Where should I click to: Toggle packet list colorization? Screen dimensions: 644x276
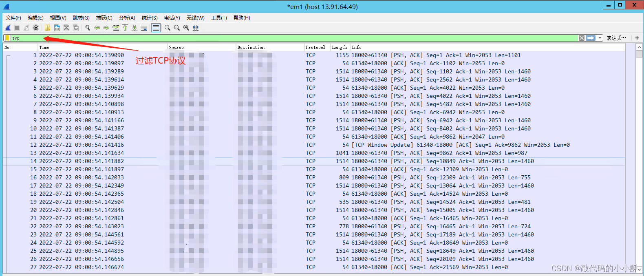click(156, 28)
